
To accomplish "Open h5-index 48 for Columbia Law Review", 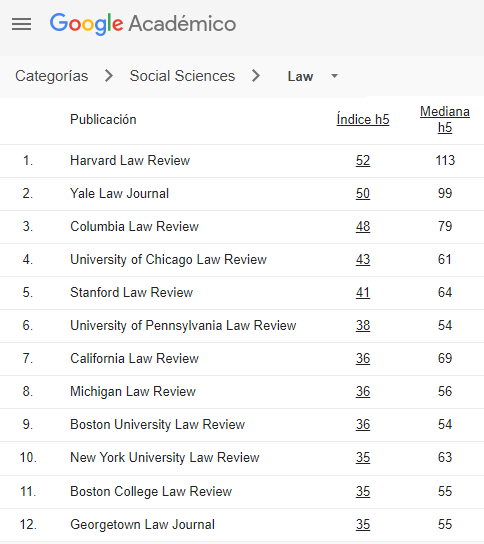I will 363,227.
